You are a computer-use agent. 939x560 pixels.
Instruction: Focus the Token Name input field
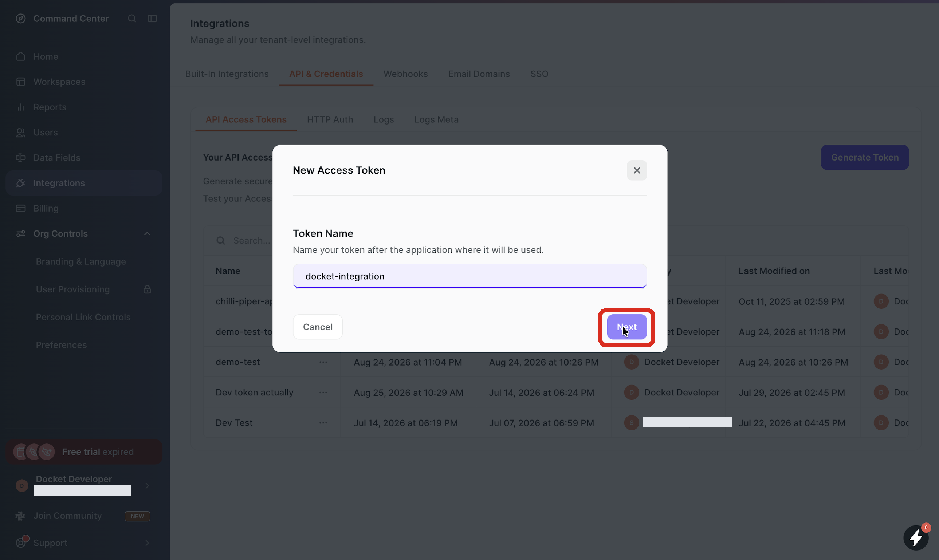[x=469, y=276]
